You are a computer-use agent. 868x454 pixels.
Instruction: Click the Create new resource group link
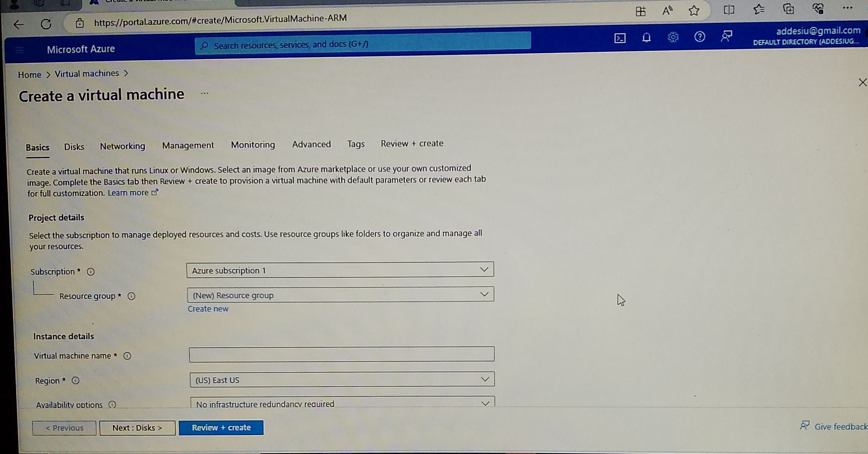click(x=208, y=309)
